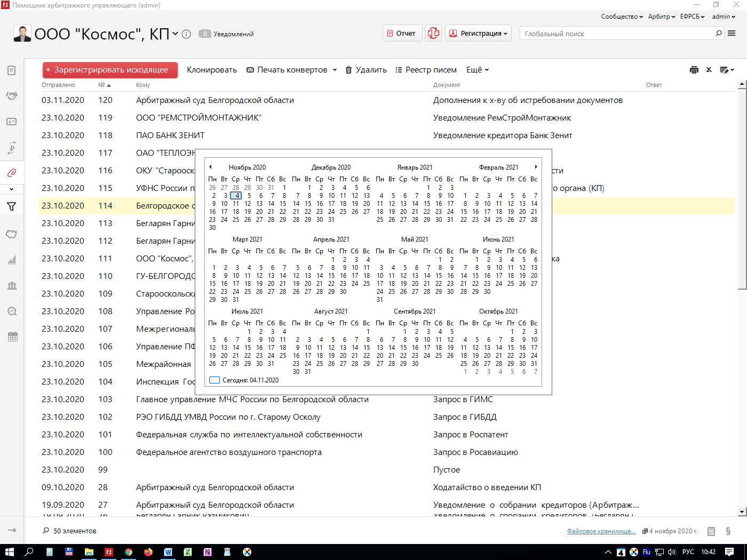Open the ruble exchange sidebar icon
747x560 pixels.
tap(12, 148)
